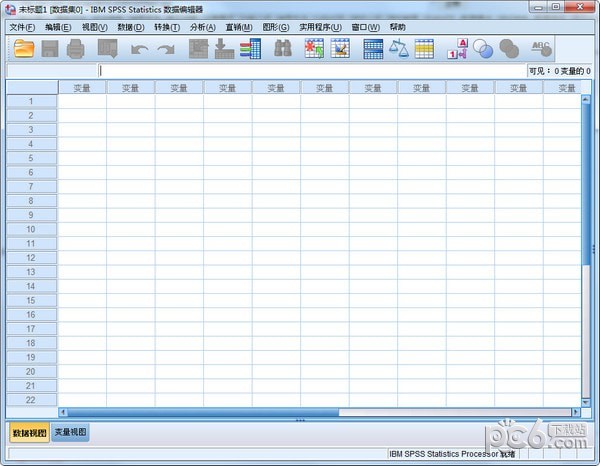Open Find with binoculars icon
Image resolution: width=600 pixels, height=466 pixels.
(283, 49)
